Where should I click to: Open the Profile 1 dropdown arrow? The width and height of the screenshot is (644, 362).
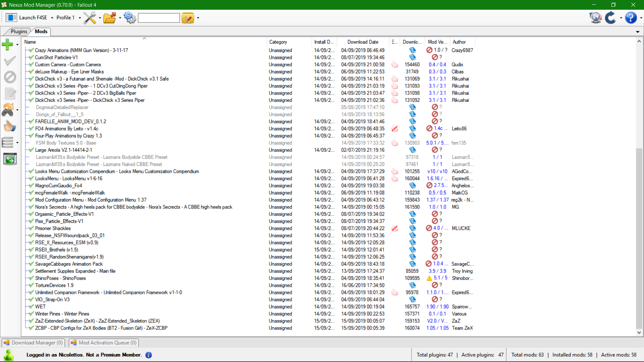click(x=79, y=18)
